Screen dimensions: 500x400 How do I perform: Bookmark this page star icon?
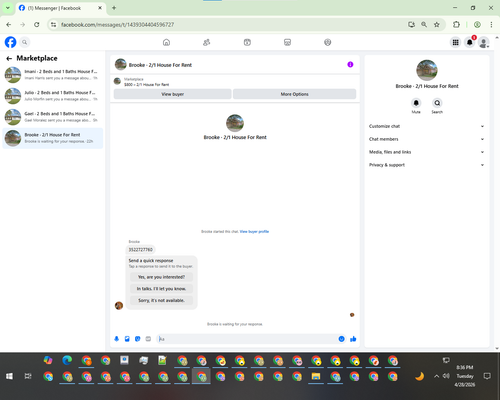click(437, 24)
